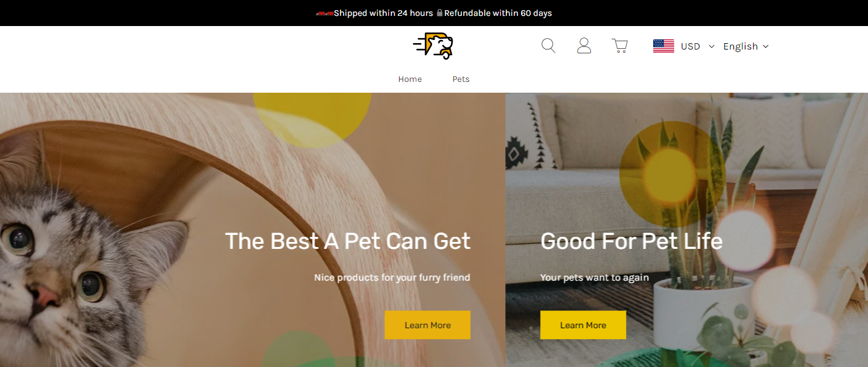Screen dimensions: 868x367
Task: Click Learn More on cat banner
Action: [428, 325]
